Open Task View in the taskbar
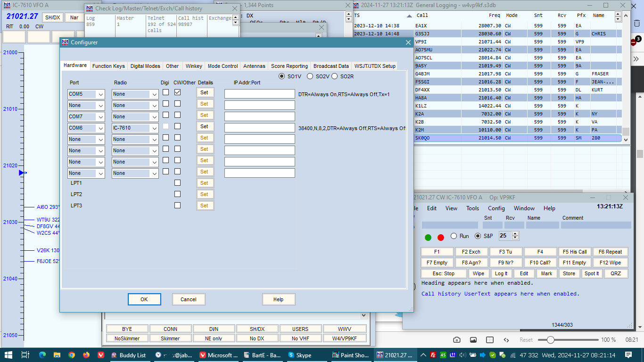The height and width of the screenshot is (362, 644). pos(25,355)
